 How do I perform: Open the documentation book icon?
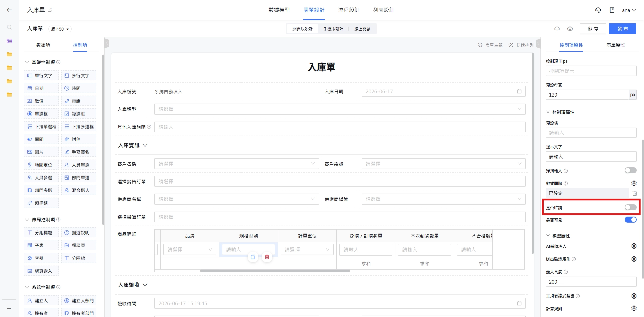(x=612, y=10)
